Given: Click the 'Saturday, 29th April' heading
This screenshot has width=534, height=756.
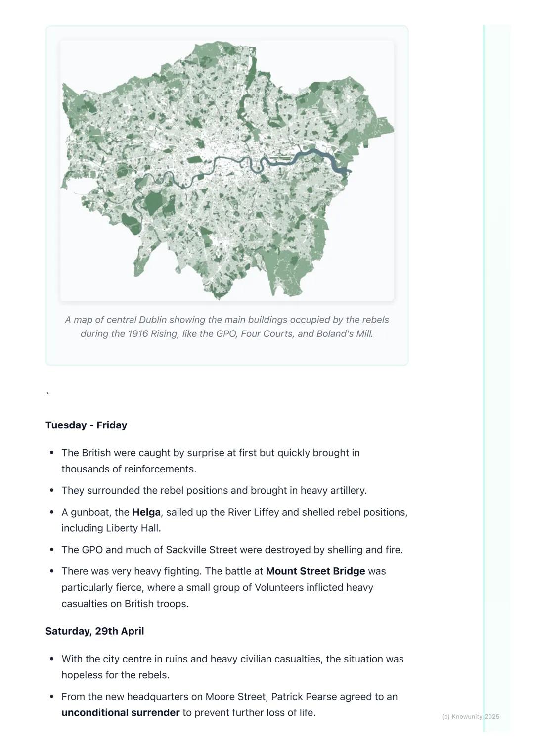Looking at the screenshot, I should pos(94,631).
